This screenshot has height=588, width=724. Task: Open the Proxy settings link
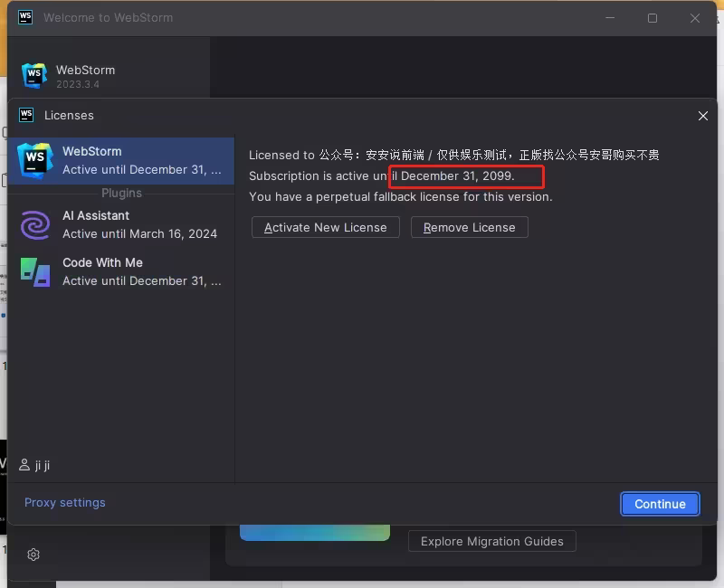pos(65,503)
